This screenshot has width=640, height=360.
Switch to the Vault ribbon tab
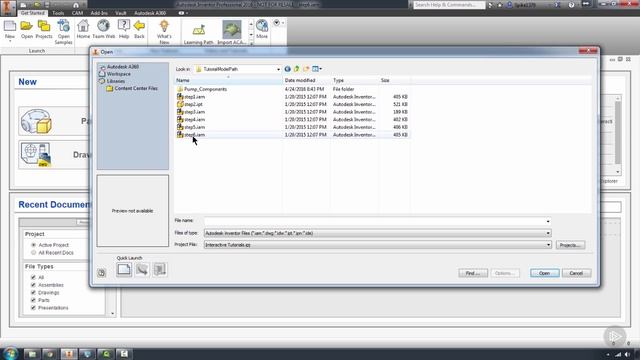click(121, 13)
